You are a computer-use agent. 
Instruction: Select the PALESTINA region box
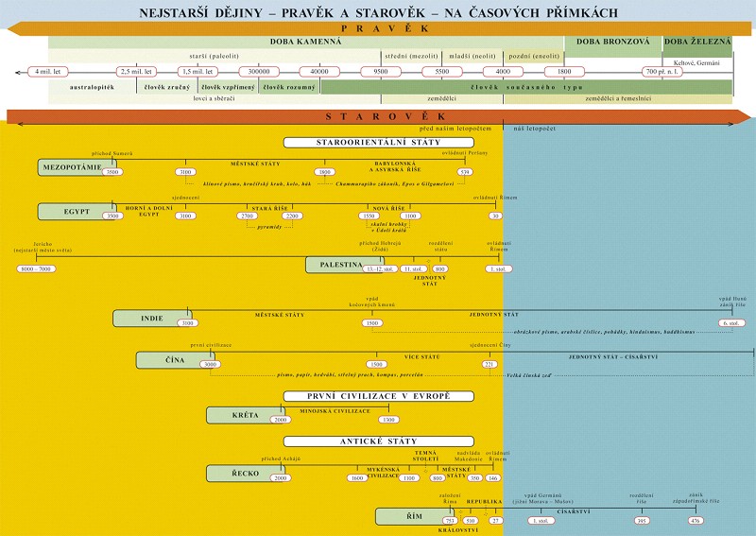tap(345, 265)
